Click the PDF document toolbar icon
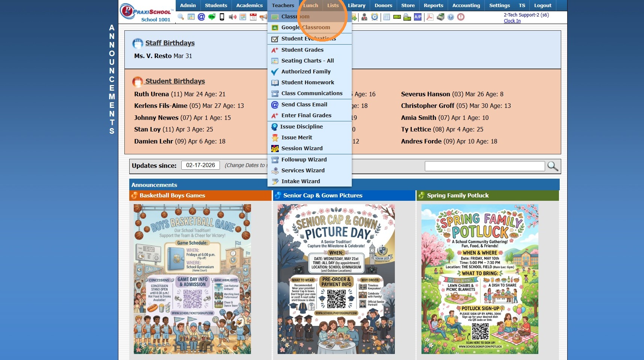Image resolution: width=644 pixels, height=360 pixels. click(430, 17)
